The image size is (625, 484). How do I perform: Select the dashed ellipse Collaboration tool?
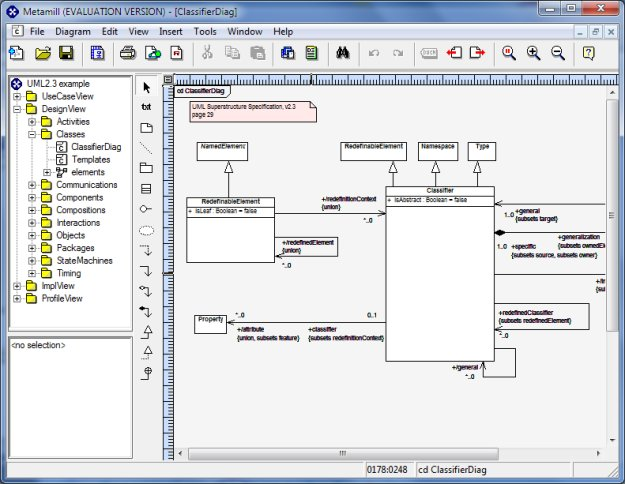coord(146,230)
